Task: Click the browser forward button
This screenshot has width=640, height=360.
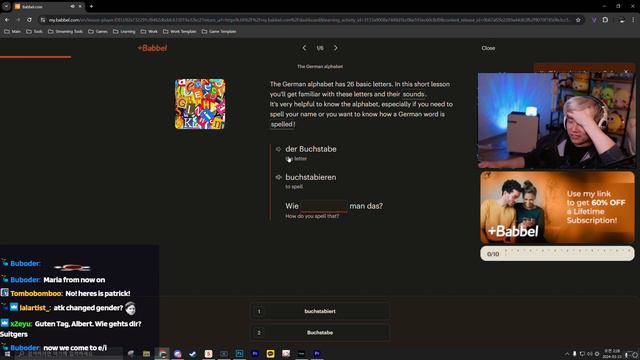Action: pyautogui.click(x=18, y=20)
